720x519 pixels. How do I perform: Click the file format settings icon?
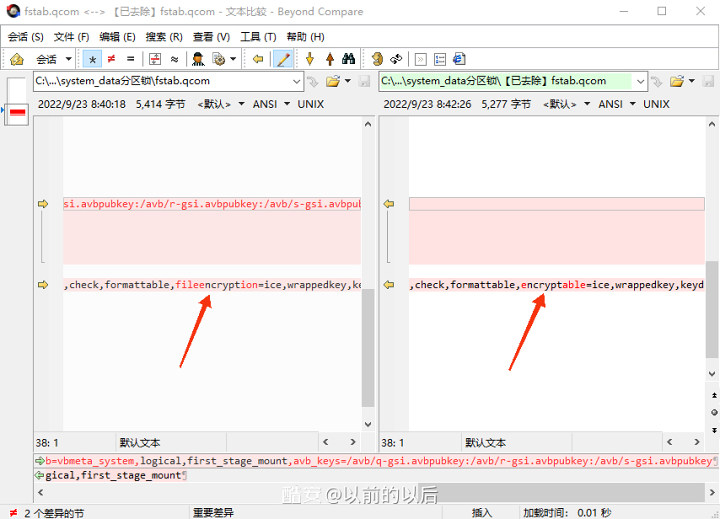tap(219, 59)
